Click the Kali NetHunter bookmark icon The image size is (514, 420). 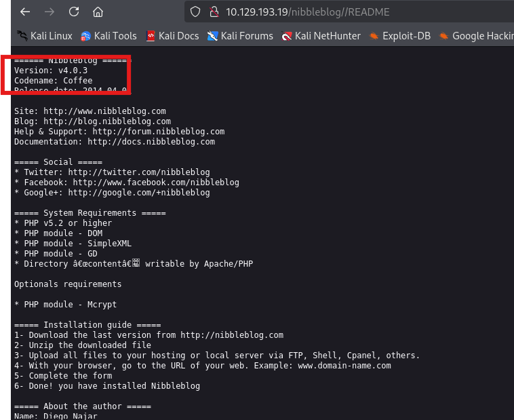[x=287, y=36]
